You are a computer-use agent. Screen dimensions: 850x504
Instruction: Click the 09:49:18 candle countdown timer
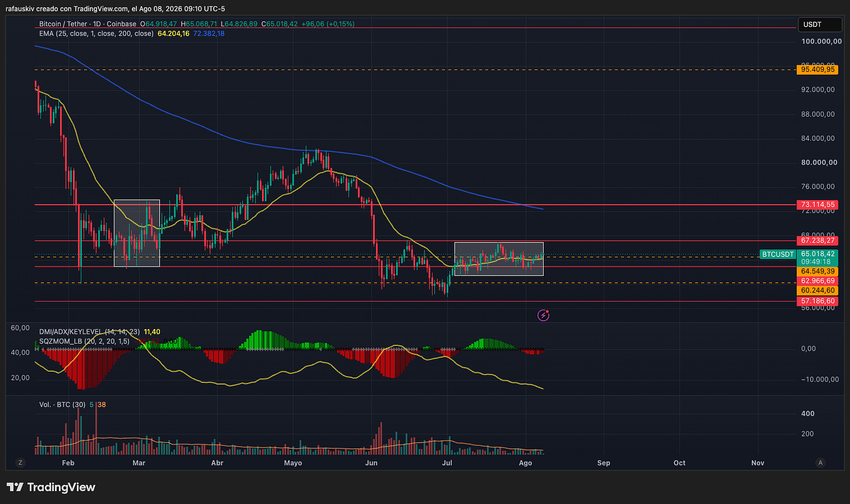[x=817, y=262]
